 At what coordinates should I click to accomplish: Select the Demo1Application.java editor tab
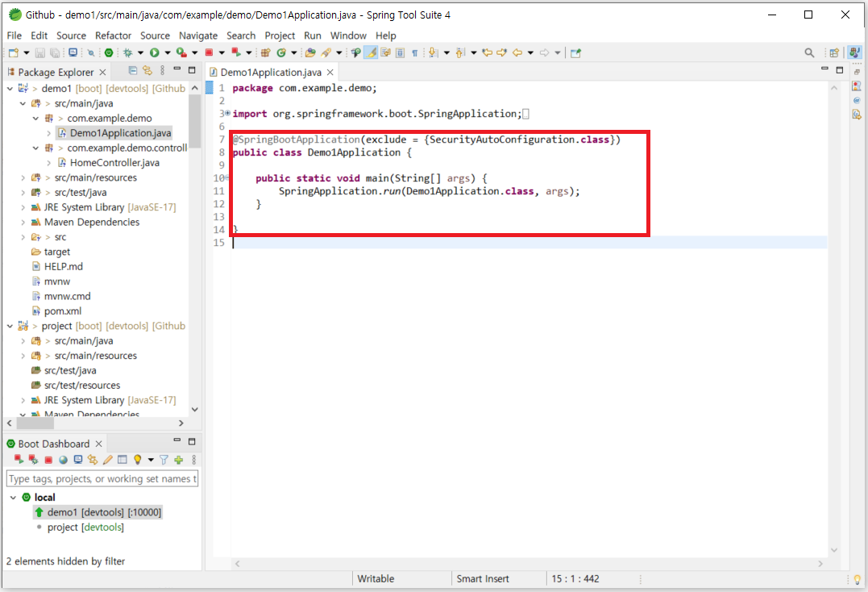point(271,72)
